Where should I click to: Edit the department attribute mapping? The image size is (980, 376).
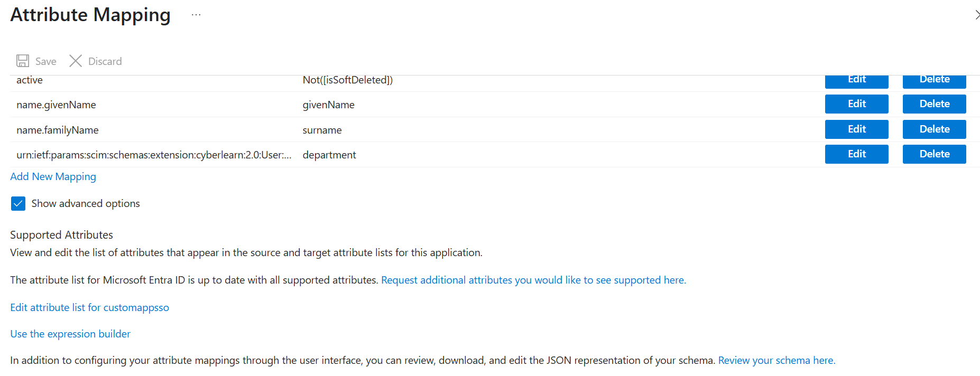click(x=856, y=154)
